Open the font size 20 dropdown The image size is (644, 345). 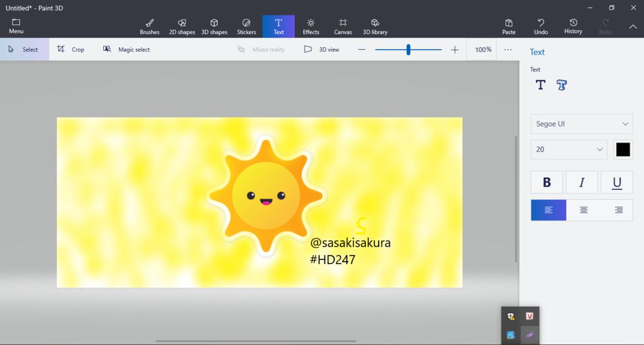coord(569,150)
